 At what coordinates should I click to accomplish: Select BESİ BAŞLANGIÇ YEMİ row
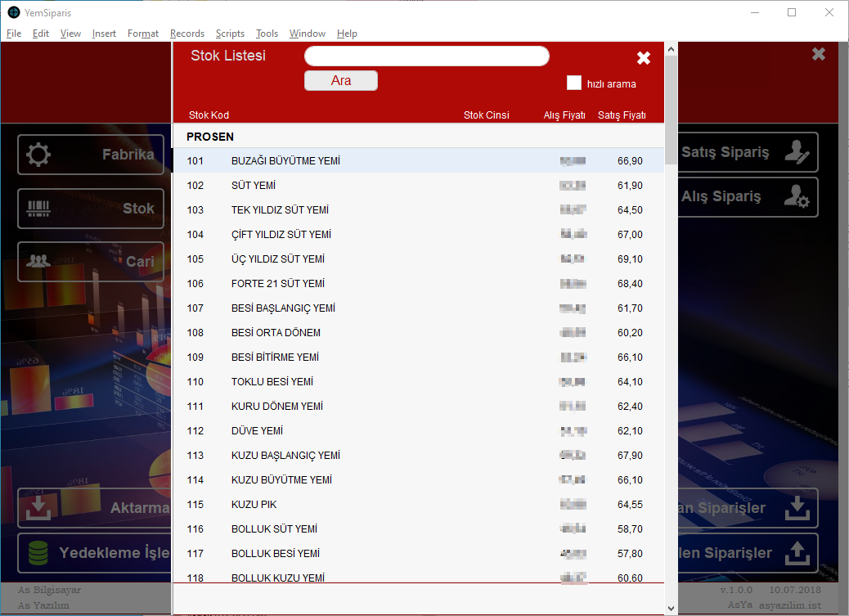click(x=418, y=308)
